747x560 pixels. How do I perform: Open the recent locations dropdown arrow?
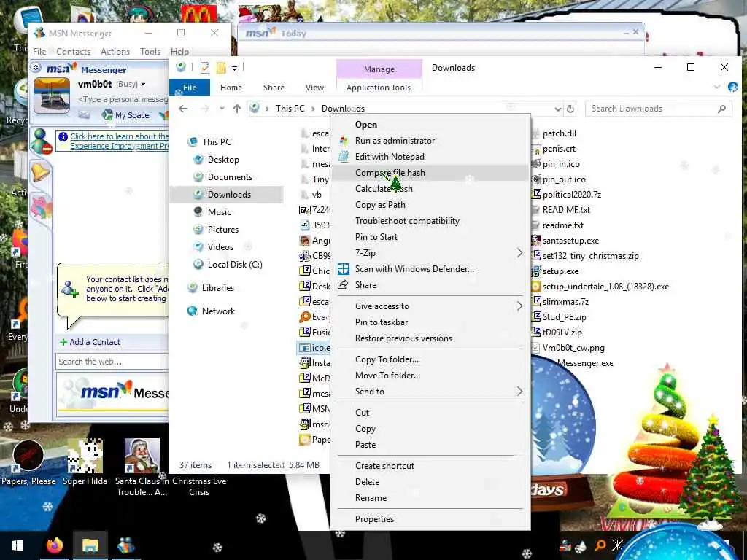click(x=222, y=109)
